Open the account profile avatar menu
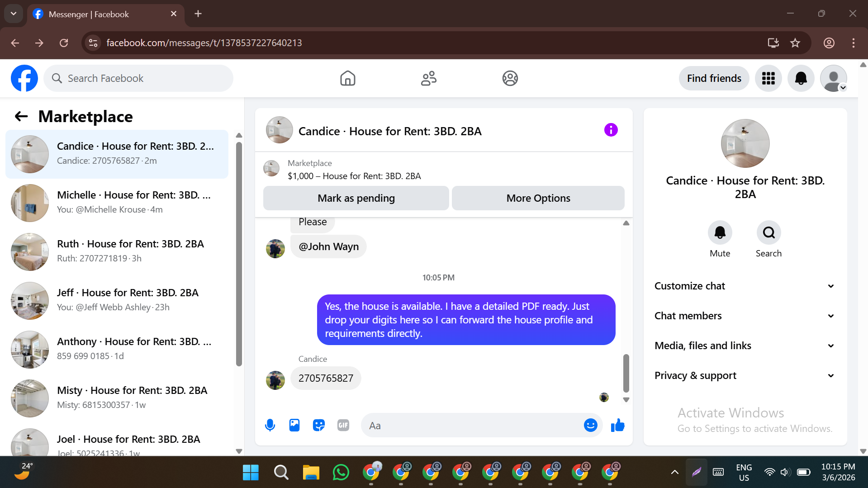Image resolution: width=868 pixels, height=488 pixels. pos(833,78)
